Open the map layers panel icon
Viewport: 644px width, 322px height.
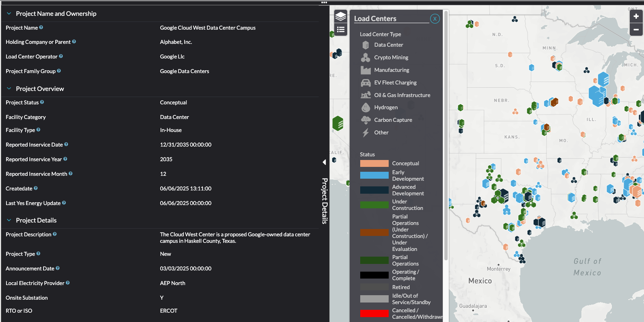tap(341, 17)
